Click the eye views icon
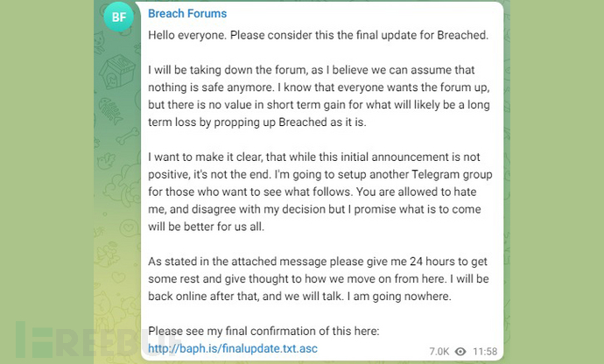 pyautogui.click(x=460, y=351)
